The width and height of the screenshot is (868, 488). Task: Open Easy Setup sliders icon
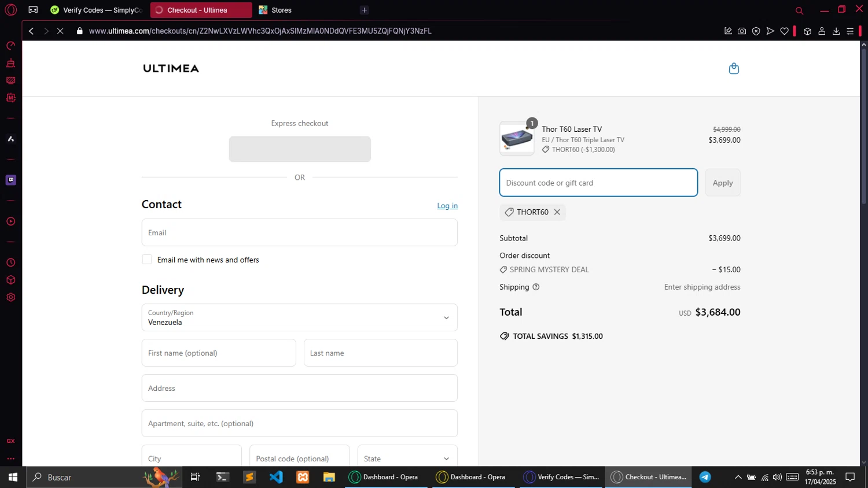tap(850, 31)
